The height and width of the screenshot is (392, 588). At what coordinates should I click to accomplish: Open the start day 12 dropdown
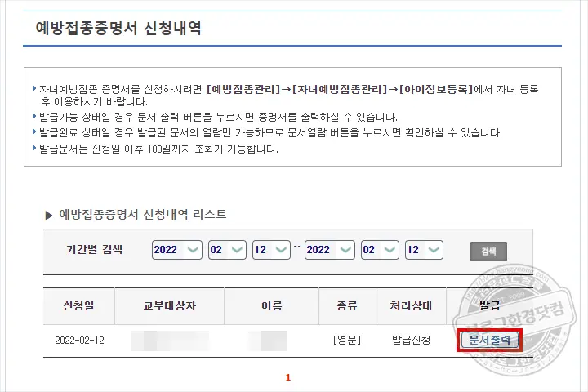(x=271, y=250)
